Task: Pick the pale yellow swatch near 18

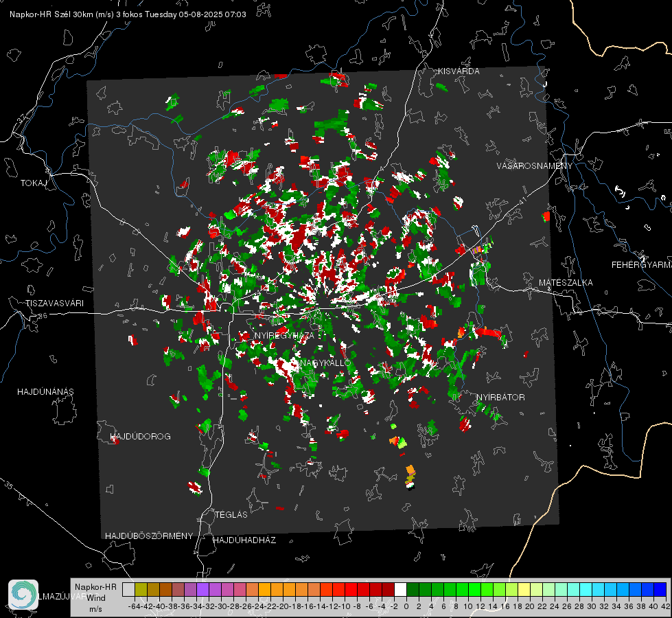Action: click(x=524, y=589)
